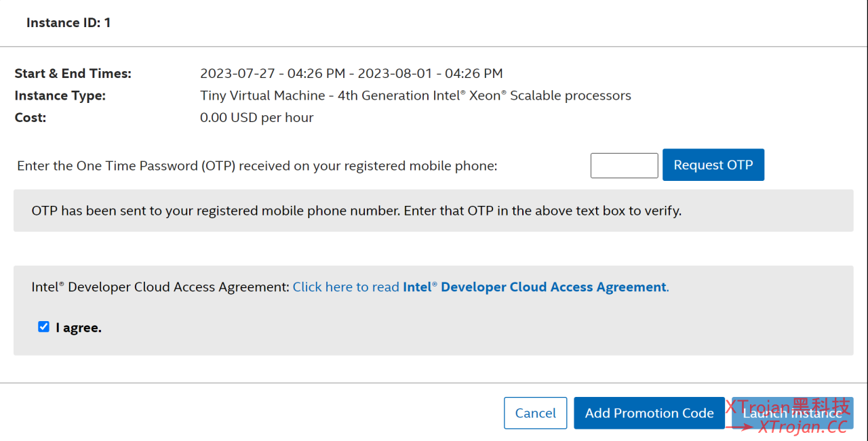Select the Instance ID: 1 heading

tap(68, 23)
